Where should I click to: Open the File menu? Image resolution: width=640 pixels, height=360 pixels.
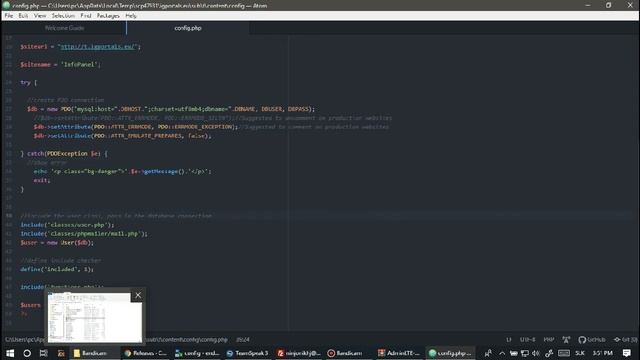[9, 16]
